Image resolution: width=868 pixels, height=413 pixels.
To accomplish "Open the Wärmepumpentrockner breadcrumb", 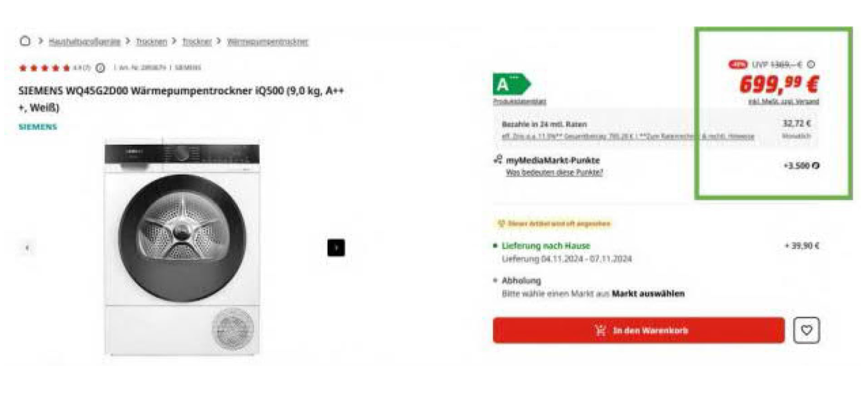I will pyautogui.click(x=268, y=42).
